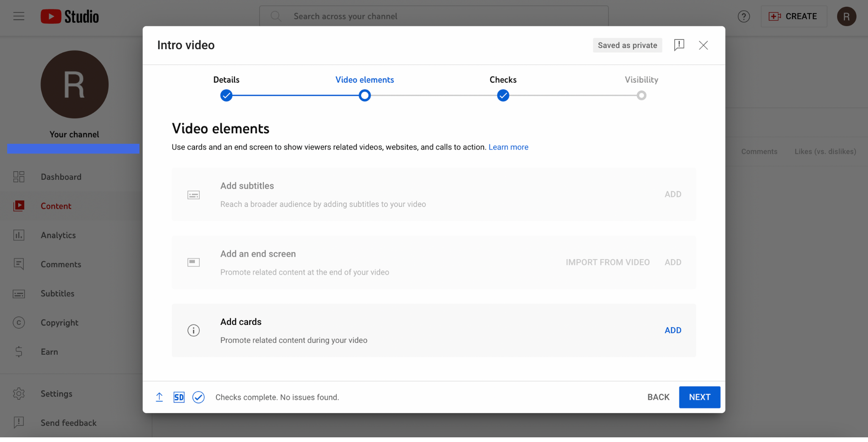This screenshot has width=868, height=442.
Task: Open the CREATE button menu
Action: click(x=793, y=17)
